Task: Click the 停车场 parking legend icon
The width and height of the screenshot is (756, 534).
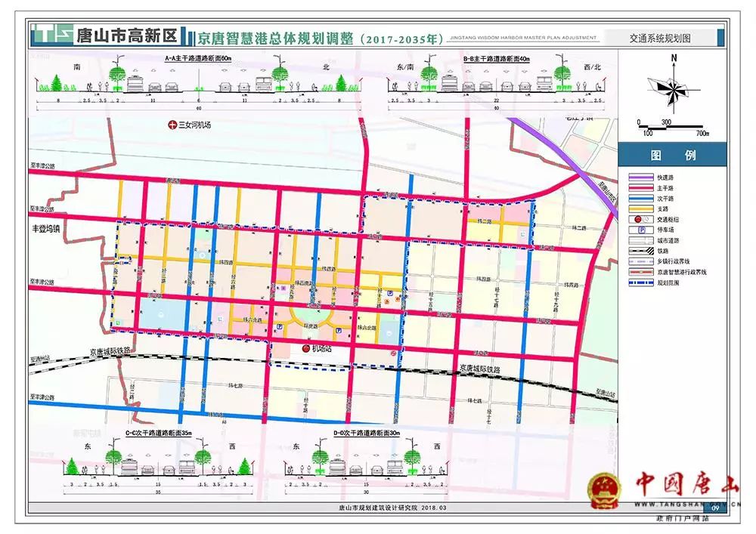Action: 641,230
